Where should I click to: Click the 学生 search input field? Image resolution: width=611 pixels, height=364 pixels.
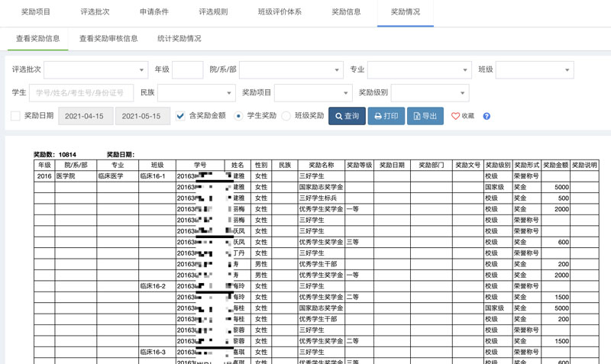[81, 92]
